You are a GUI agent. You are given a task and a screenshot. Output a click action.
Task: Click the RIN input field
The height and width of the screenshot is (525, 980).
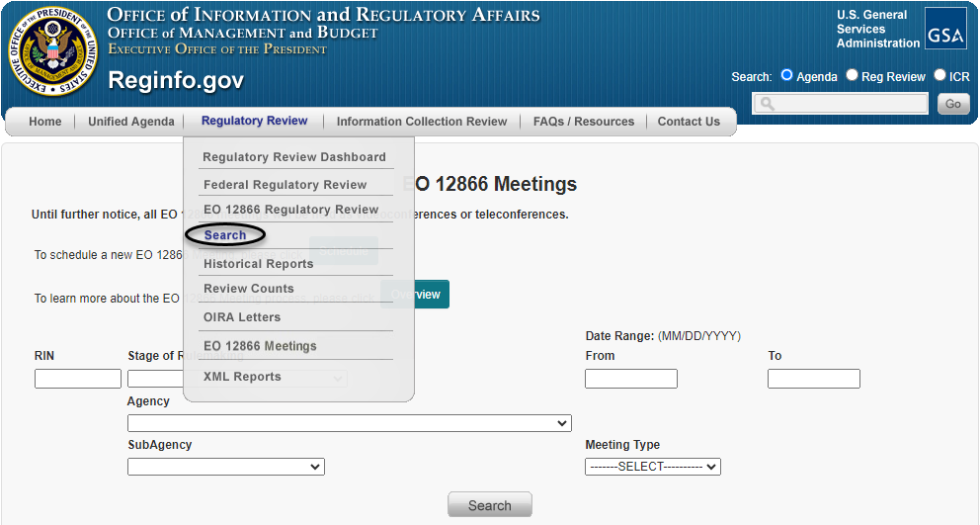pos(78,379)
